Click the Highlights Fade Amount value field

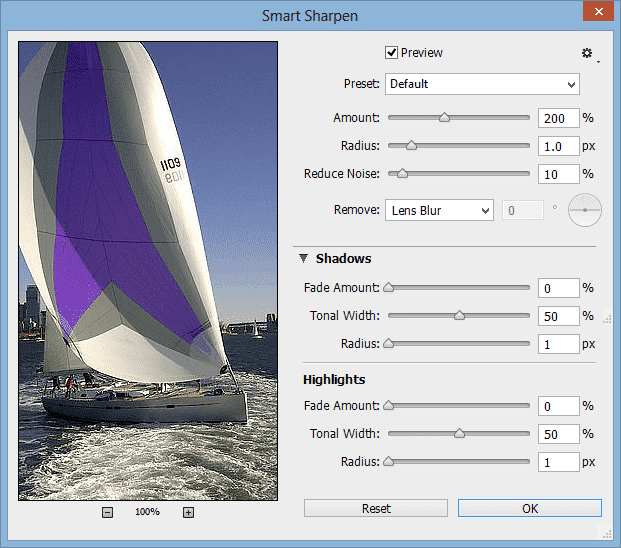coord(559,406)
